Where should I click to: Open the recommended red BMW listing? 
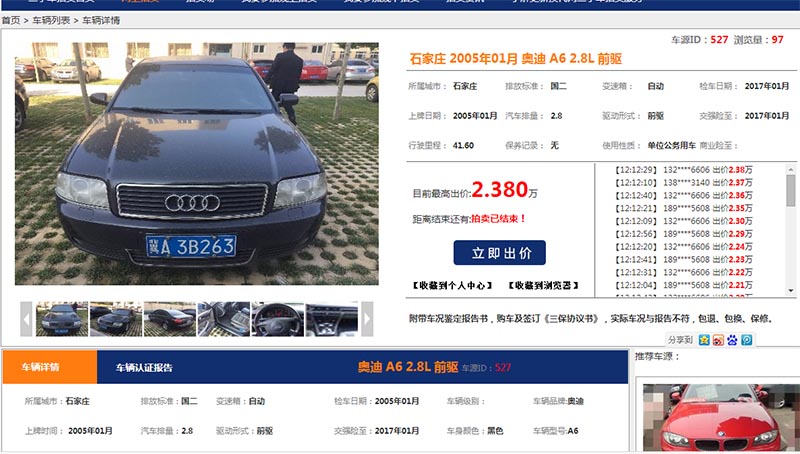(721, 417)
